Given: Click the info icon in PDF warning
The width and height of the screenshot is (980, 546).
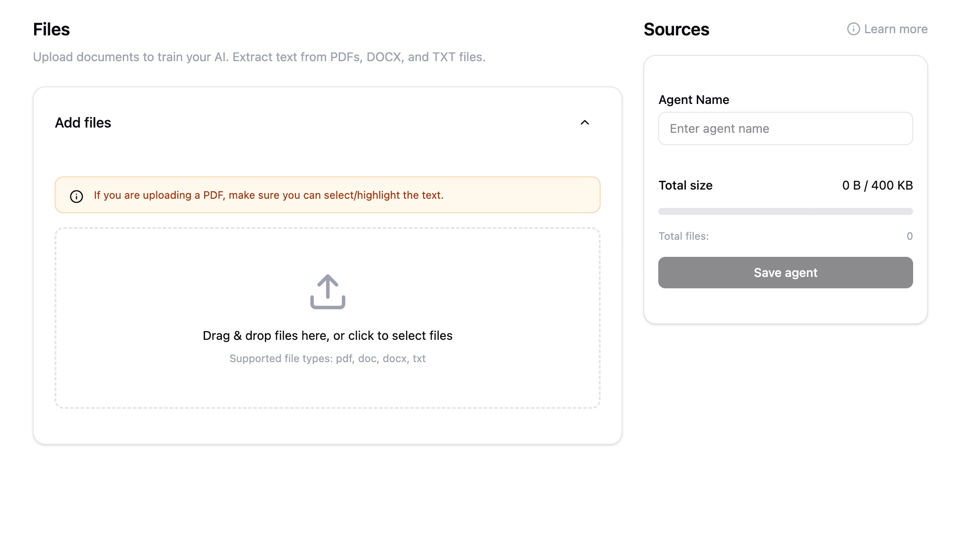Looking at the screenshot, I should click(76, 196).
